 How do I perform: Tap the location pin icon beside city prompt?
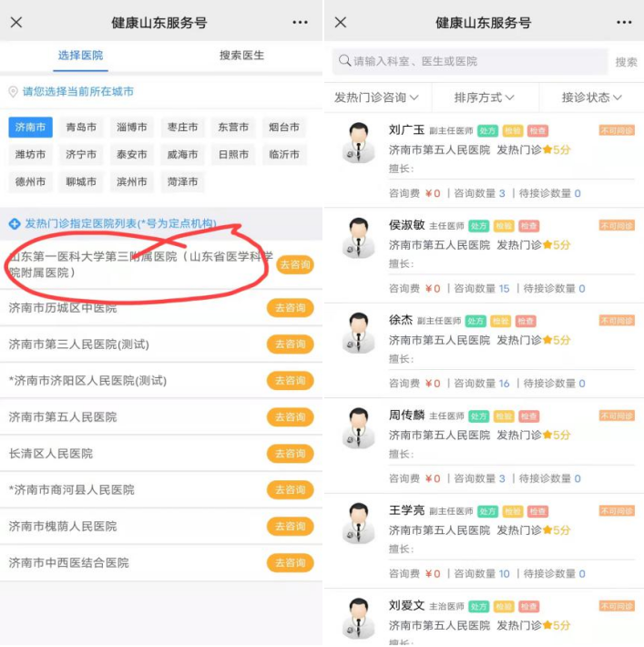click(x=13, y=92)
